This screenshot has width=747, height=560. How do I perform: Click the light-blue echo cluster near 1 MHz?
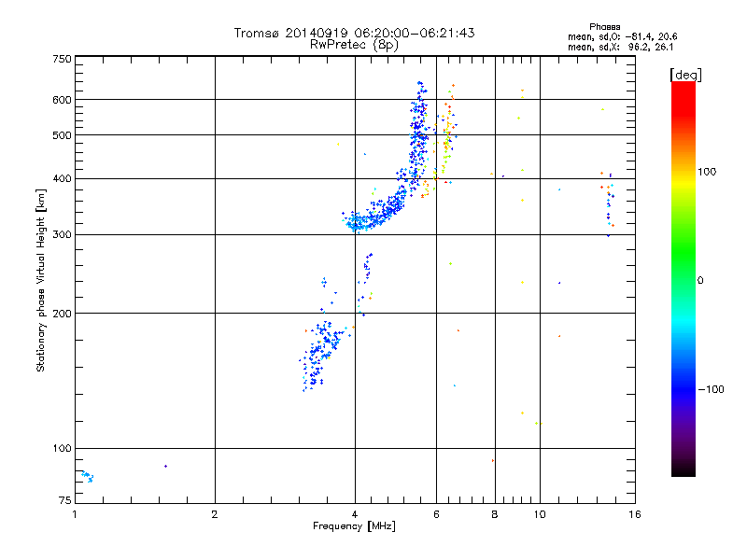point(87,476)
